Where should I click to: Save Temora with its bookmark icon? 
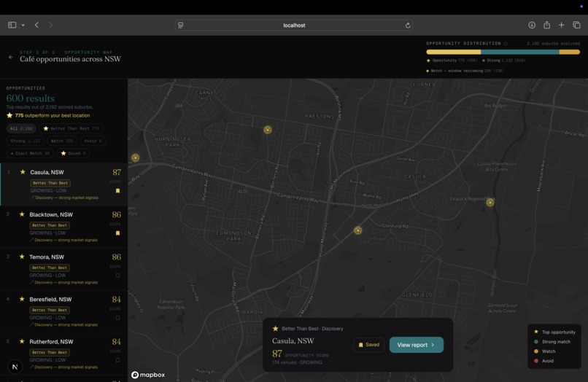[x=117, y=276]
